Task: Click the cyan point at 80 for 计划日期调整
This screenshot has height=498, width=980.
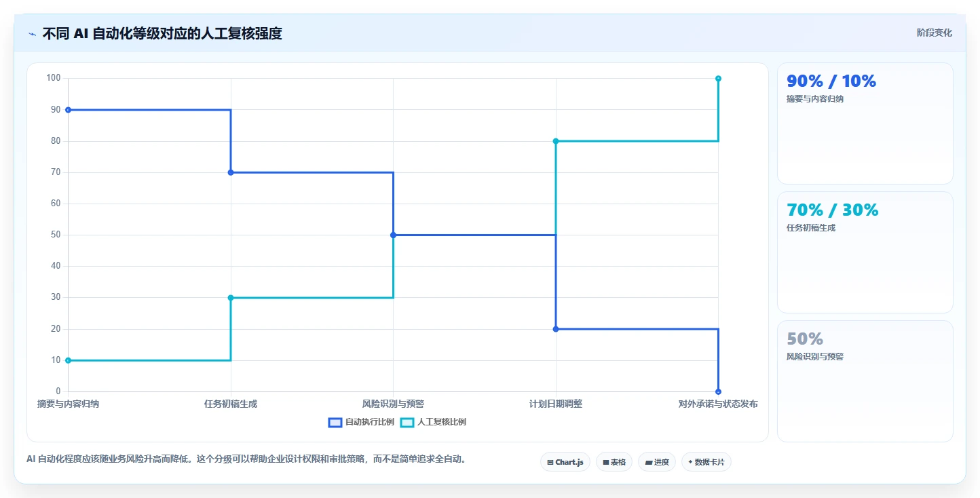Action: point(556,141)
